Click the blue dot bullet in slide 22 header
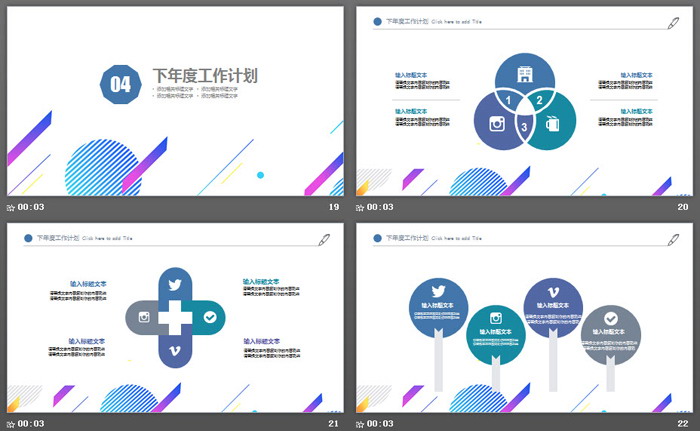Viewport: 700px width, 431px height. [x=377, y=238]
